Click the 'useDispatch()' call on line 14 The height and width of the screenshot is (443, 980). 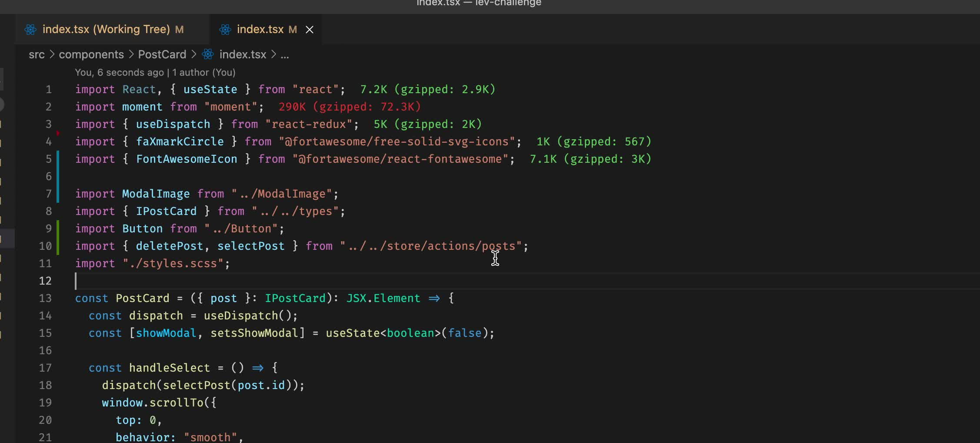(248, 315)
